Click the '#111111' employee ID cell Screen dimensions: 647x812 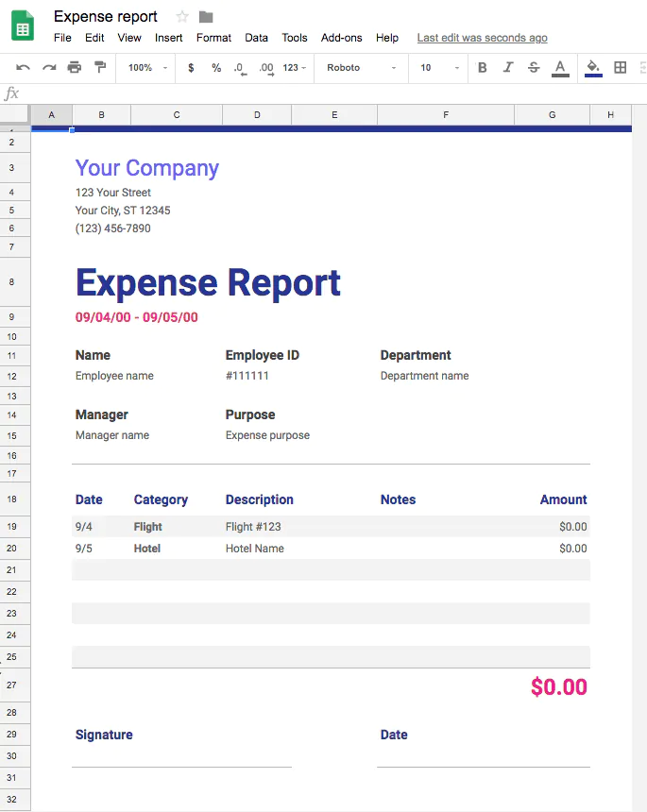click(247, 376)
